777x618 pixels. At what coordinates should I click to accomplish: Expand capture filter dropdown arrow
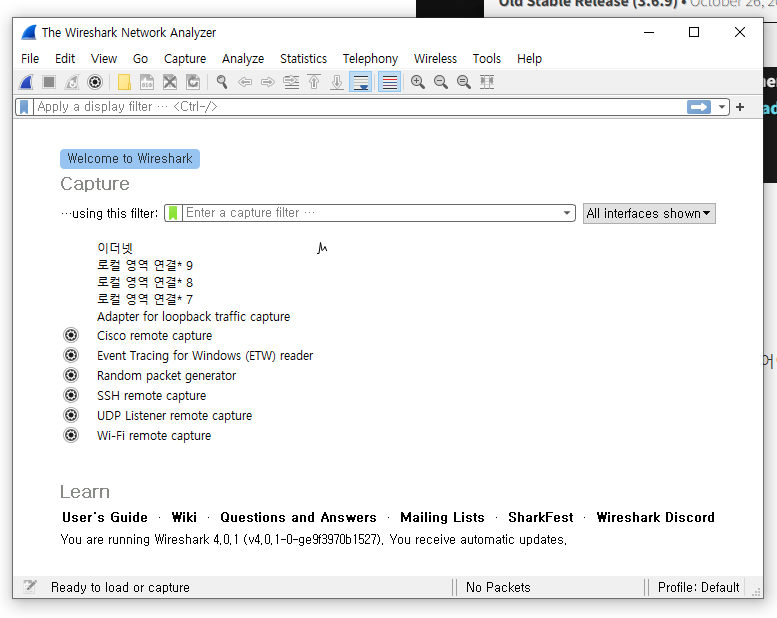[567, 214]
